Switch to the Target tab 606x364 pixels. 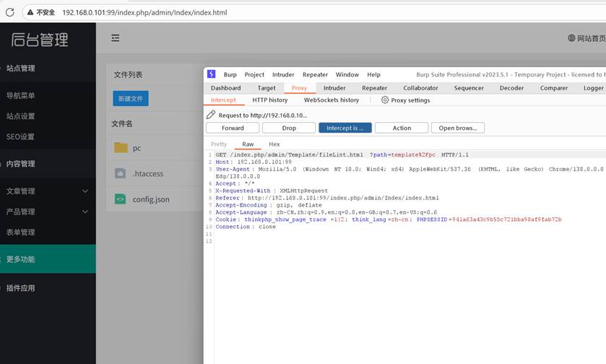pos(267,88)
